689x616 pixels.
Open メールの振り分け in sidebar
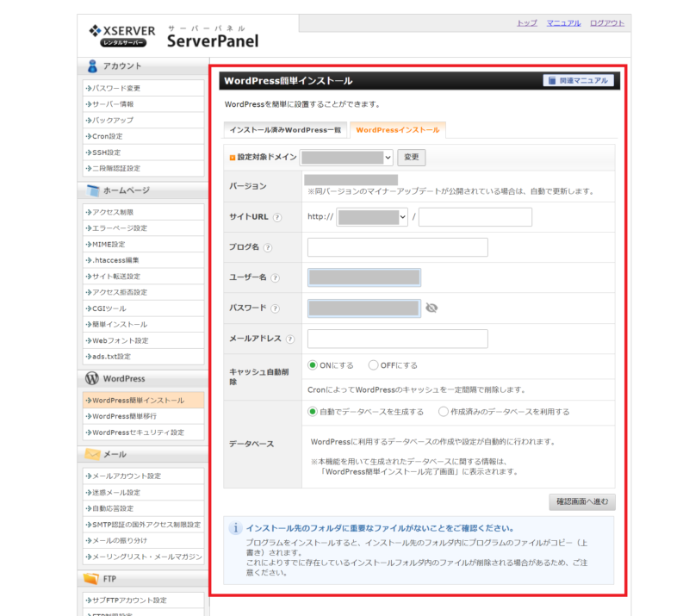pos(143,541)
